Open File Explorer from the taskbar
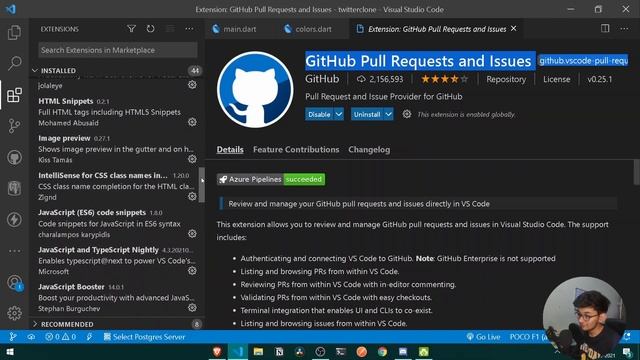This screenshot has height=360, width=640. [x=258, y=351]
